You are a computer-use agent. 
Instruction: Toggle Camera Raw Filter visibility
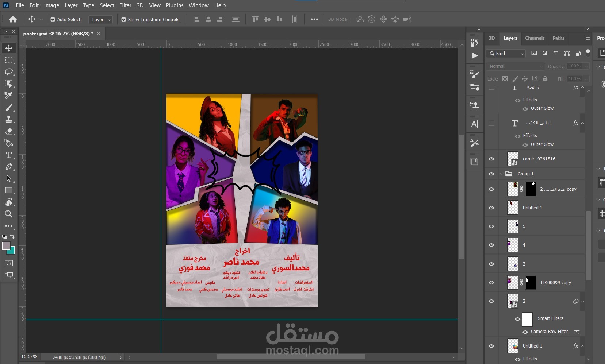(525, 332)
